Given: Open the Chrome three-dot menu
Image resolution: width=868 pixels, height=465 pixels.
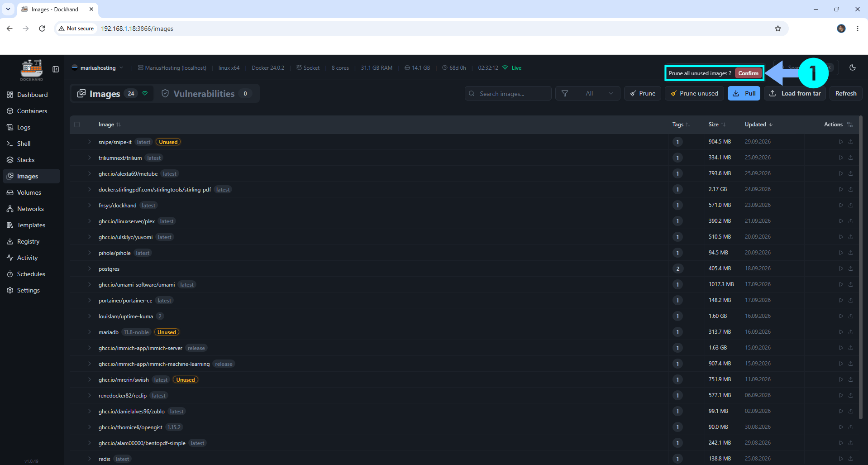Looking at the screenshot, I should (858, 29).
